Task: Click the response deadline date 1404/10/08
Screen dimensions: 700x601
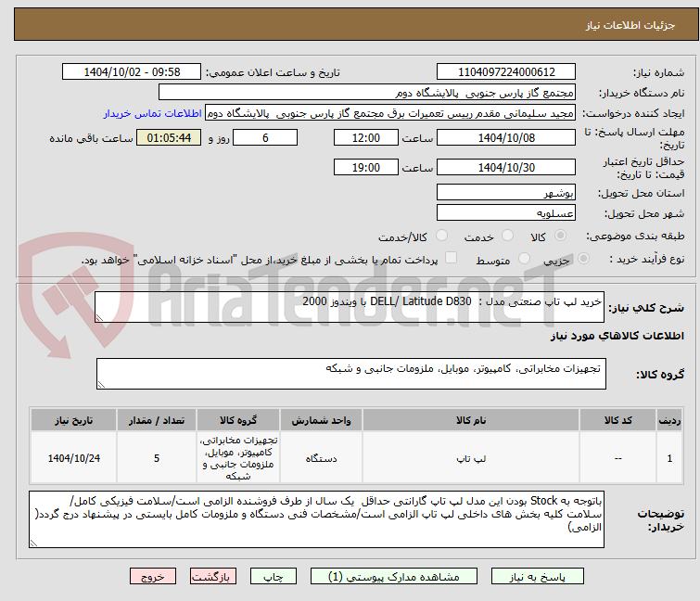Action: click(x=506, y=137)
